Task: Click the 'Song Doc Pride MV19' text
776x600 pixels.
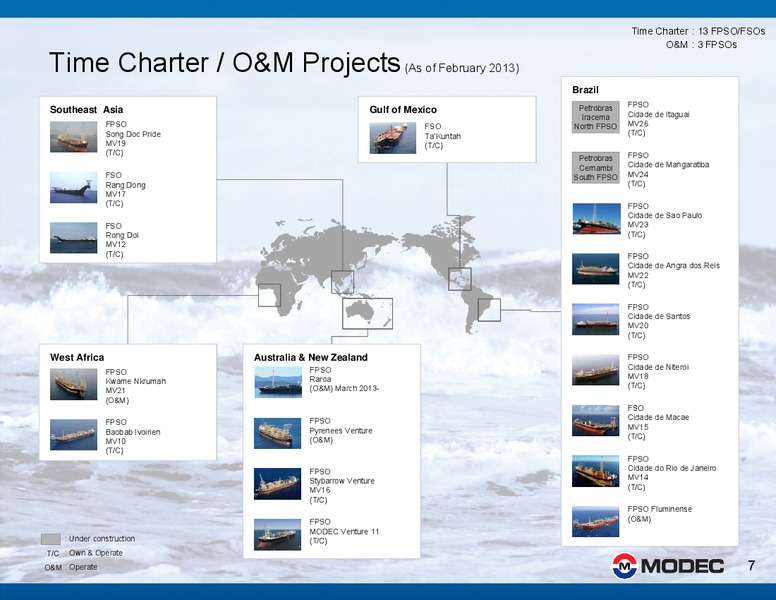Action: tap(133, 139)
